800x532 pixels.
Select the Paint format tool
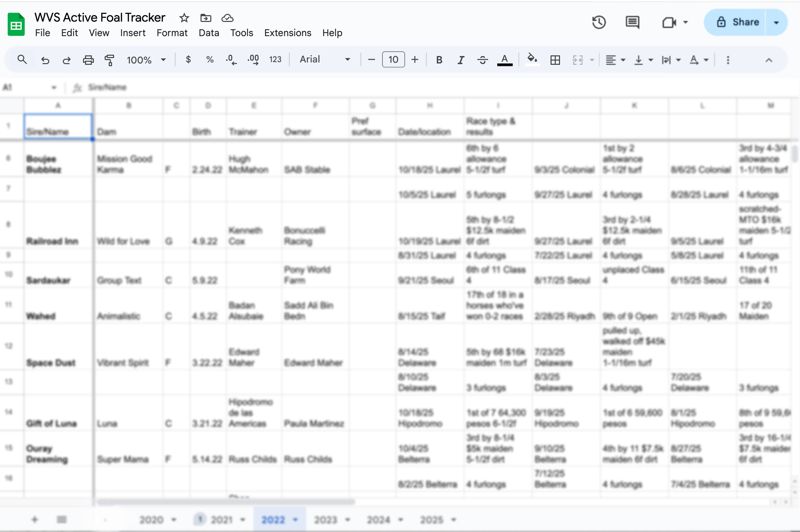coord(109,60)
